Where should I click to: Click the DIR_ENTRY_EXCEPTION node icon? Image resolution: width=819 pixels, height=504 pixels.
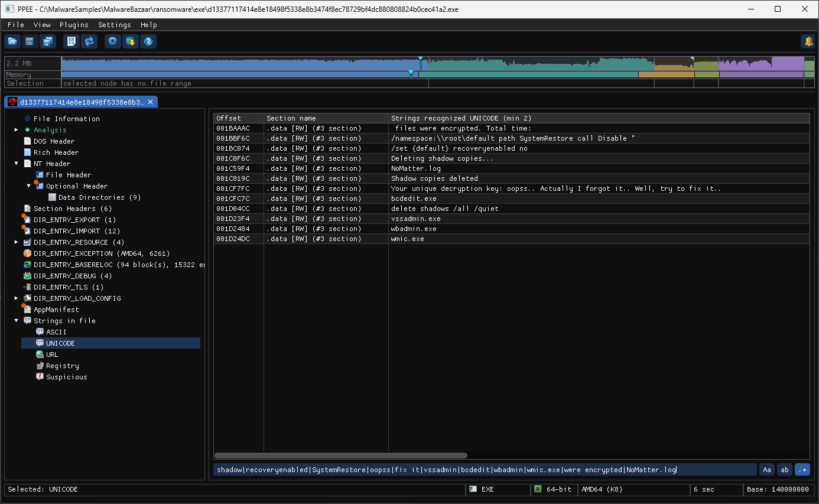tap(27, 253)
